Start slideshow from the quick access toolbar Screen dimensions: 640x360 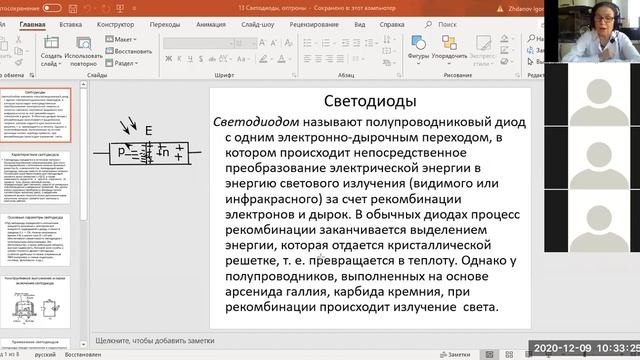tap(120, 8)
